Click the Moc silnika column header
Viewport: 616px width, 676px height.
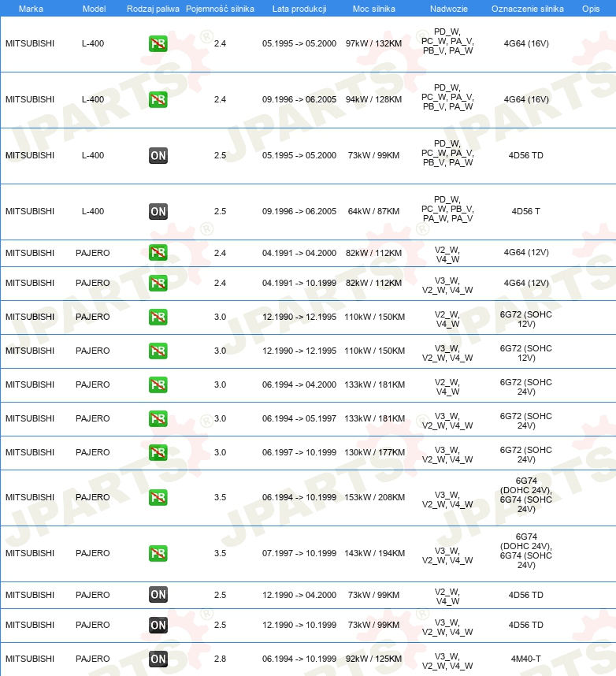pyautogui.click(x=373, y=9)
